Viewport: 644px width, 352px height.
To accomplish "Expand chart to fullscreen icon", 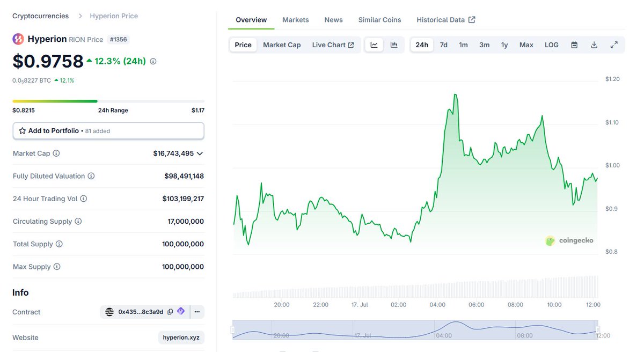I will click(x=614, y=45).
